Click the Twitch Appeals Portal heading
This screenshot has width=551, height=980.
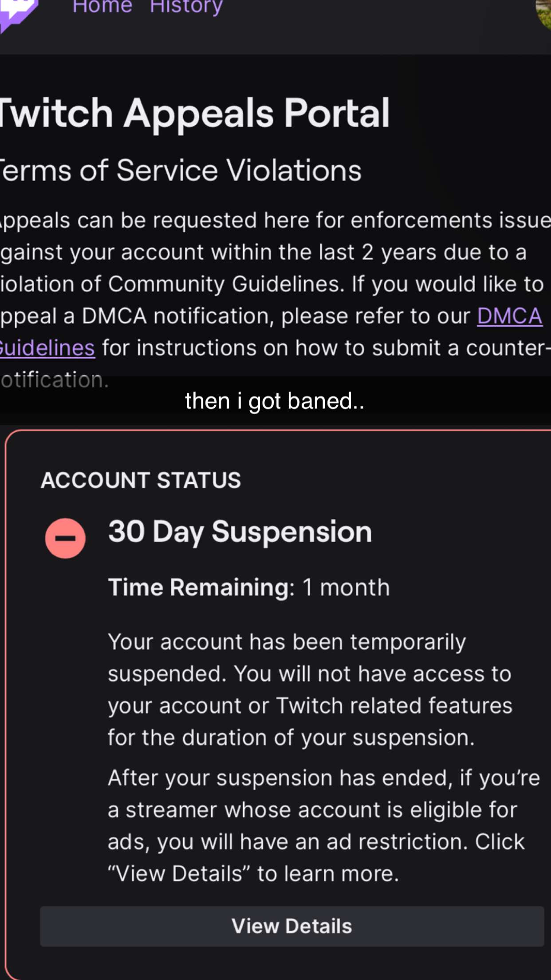click(194, 113)
